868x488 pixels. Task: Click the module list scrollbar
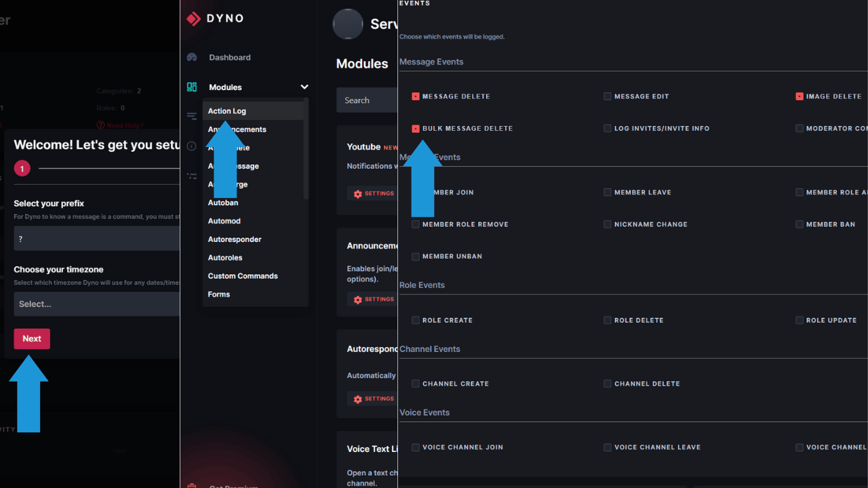click(307, 149)
